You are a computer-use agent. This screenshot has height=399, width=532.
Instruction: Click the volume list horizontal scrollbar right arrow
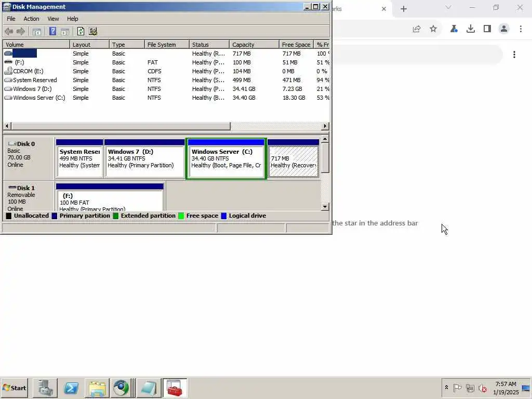tap(325, 126)
